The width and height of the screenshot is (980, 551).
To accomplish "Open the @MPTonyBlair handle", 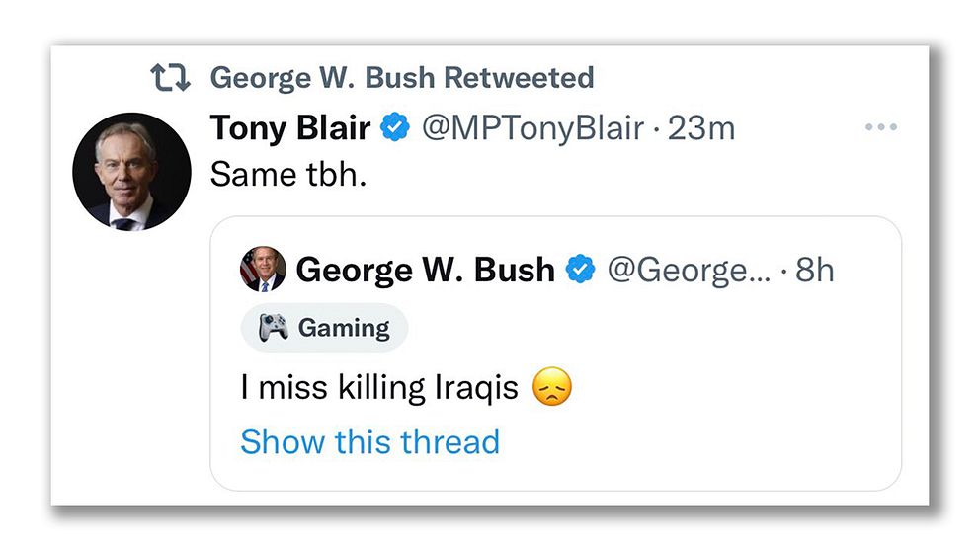I will point(532,128).
